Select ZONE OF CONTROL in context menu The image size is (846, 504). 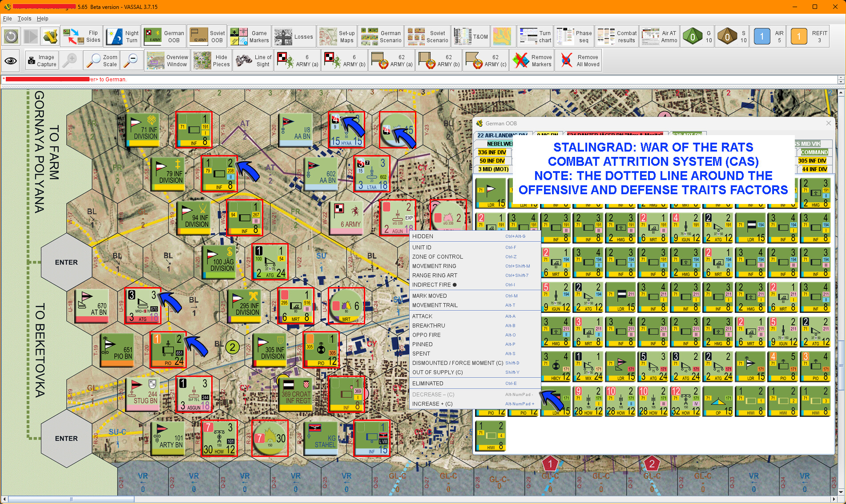[437, 256]
